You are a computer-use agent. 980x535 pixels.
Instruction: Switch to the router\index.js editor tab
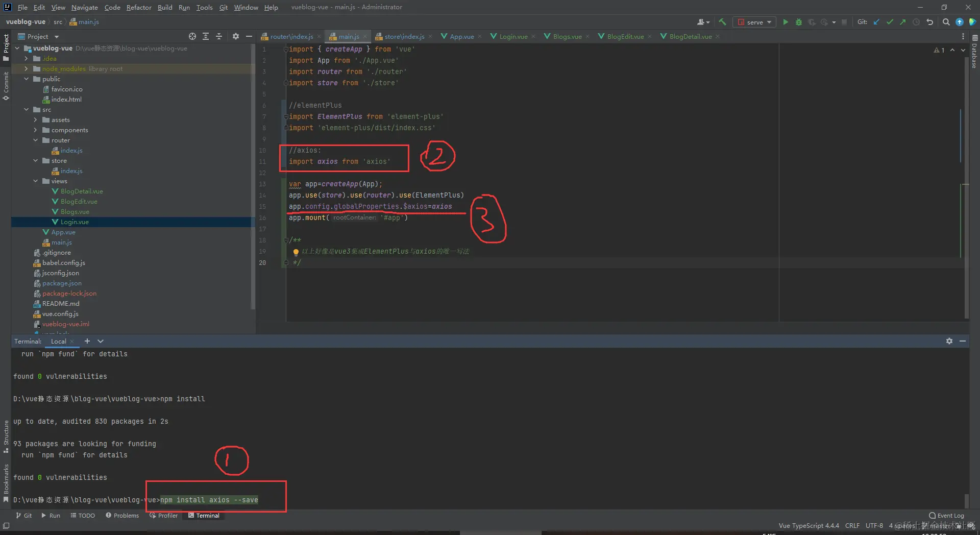(291, 36)
